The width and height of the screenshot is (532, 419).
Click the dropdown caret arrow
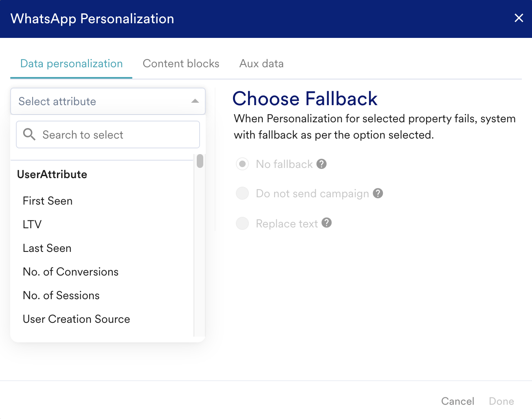195,101
